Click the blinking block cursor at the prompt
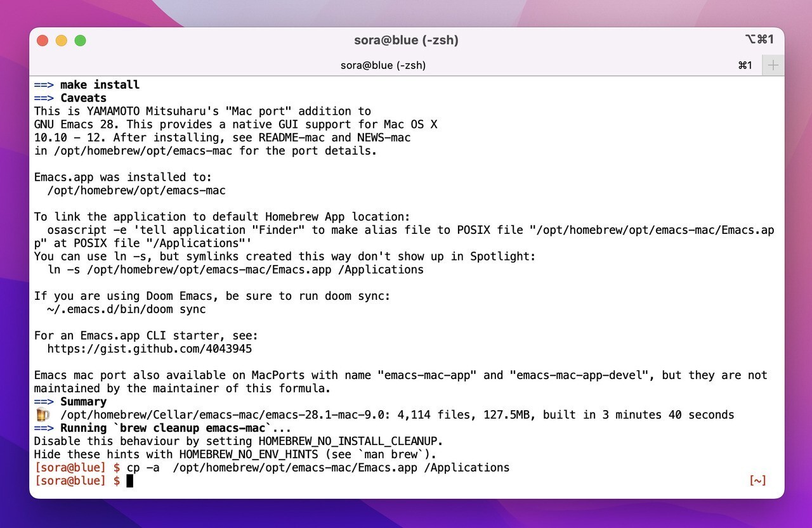812x528 pixels. tap(130, 480)
